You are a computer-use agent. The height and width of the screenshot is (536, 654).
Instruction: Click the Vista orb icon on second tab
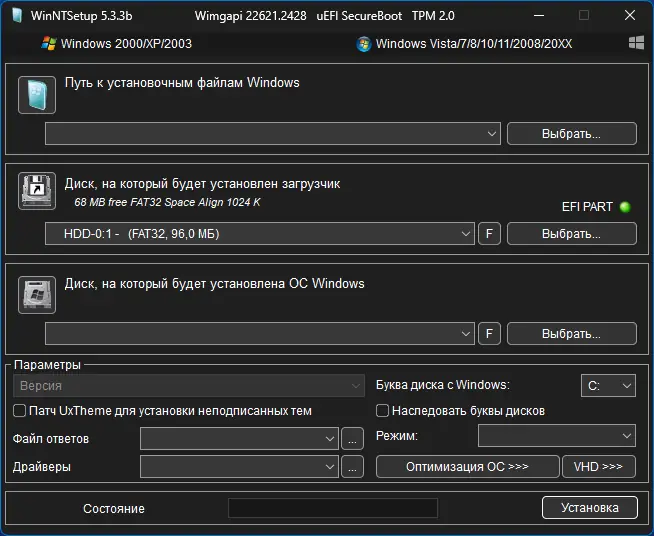[x=364, y=44]
